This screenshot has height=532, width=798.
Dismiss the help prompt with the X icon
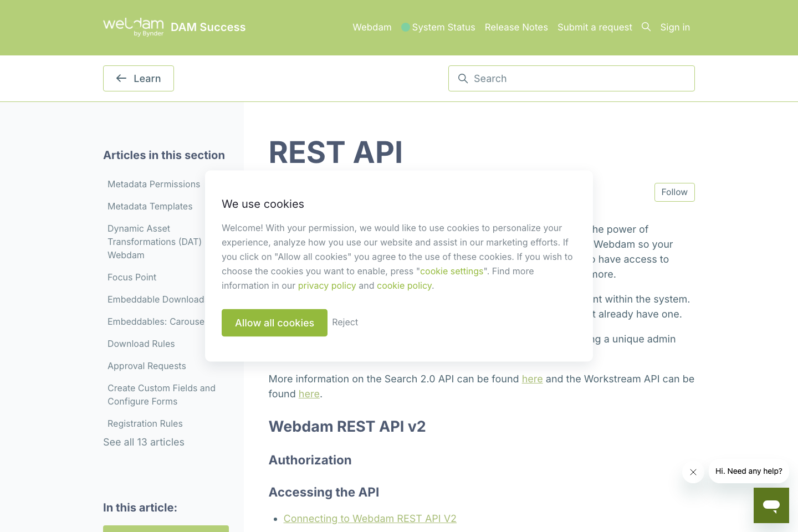(x=693, y=472)
